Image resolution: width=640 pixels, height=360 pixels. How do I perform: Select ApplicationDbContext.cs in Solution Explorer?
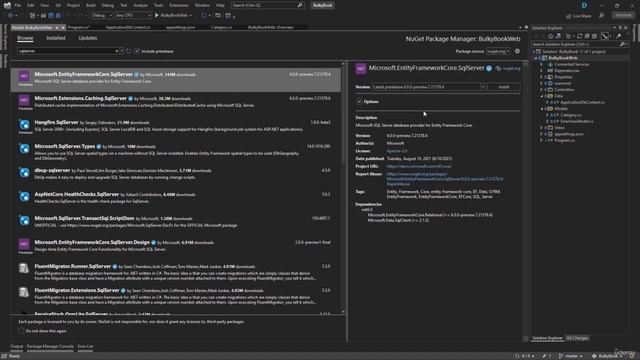(582, 102)
